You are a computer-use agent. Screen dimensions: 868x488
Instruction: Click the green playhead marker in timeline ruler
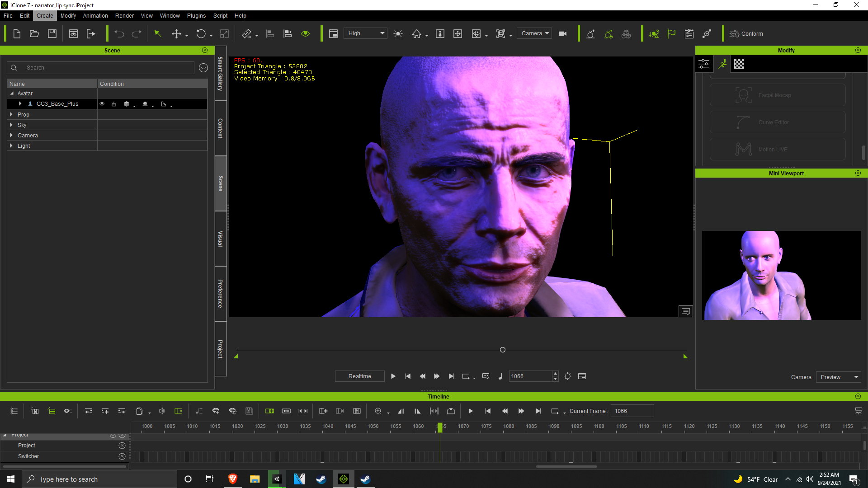[440, 427]
